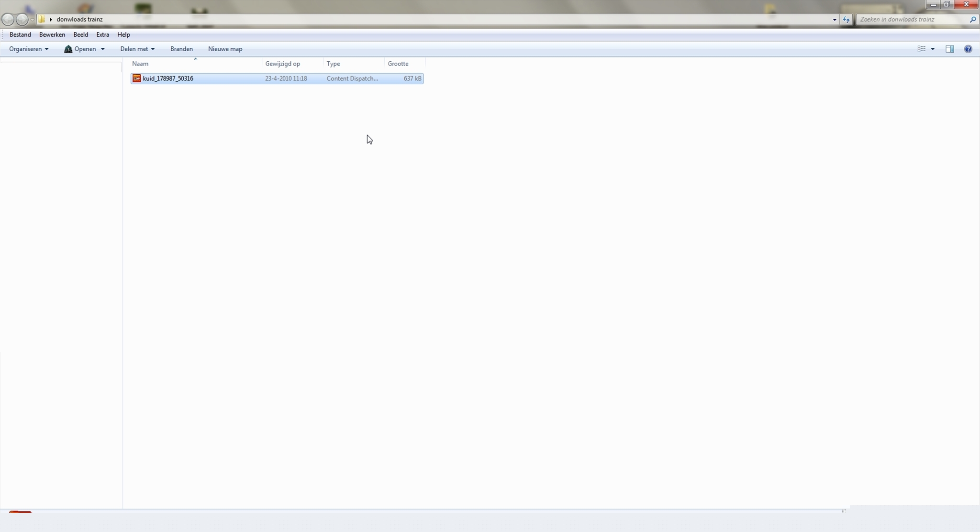Open the Beeld menu

(80, 34)
